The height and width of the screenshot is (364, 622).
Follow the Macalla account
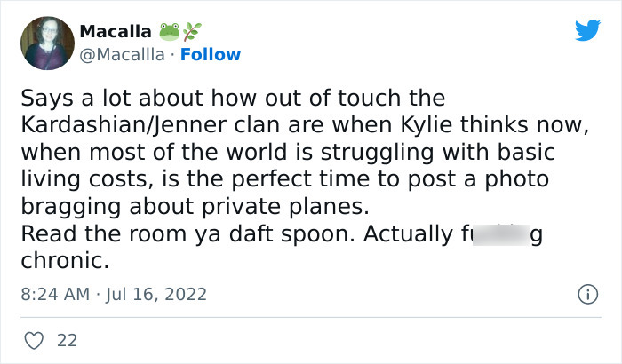211,54
